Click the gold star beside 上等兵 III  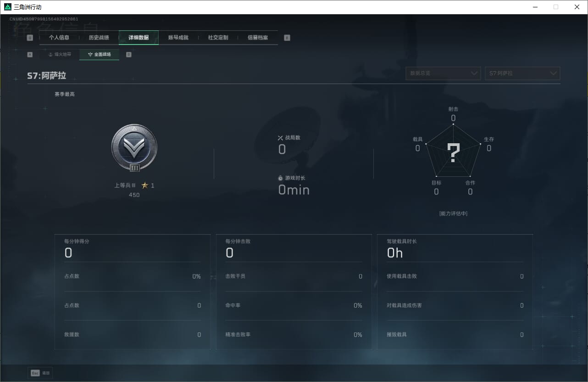(145, 185)
